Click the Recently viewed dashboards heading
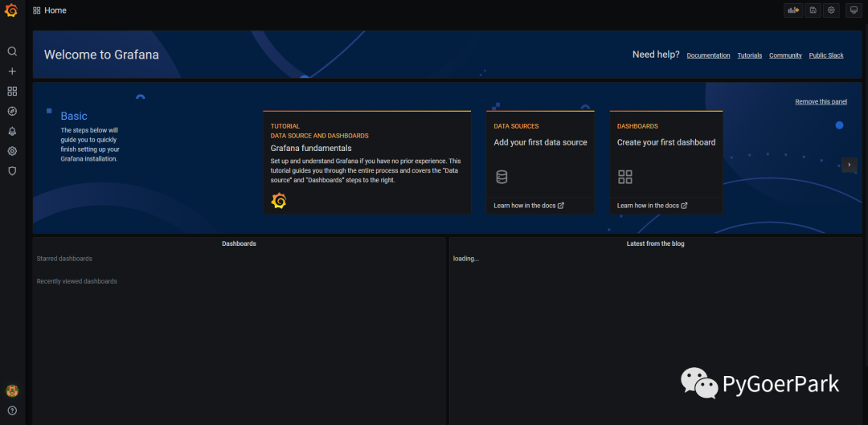This screenshot has height=425, width=868. [77, 281]
